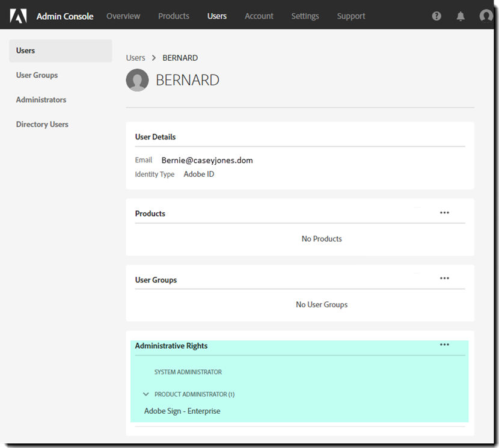Click the Products section heading
This screenshot has height=448, width=499.
(x=150, y=213)
